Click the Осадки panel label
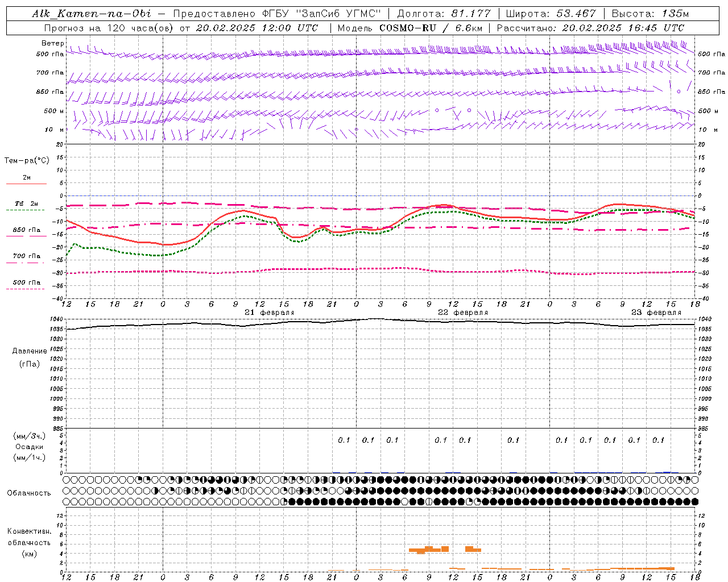Screen dimensions: 728x582 (30, 447)
